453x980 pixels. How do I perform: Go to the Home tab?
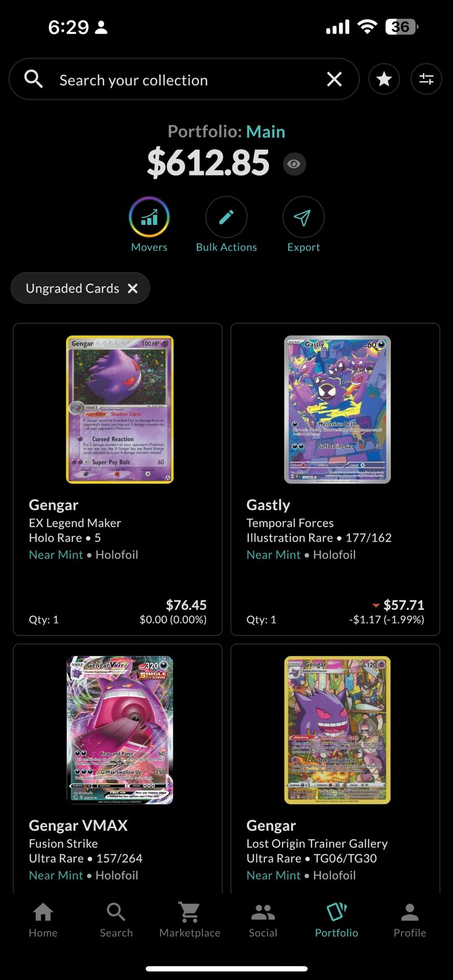pyautogui.click(x=43, y=920)
